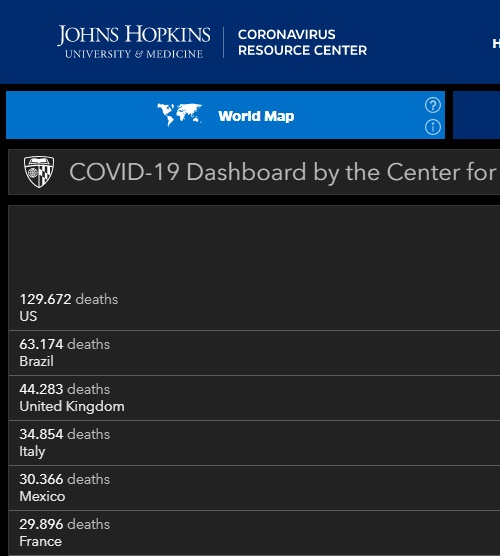The width and height of the screenshot is (500, 556).
Task: Click the partially visible header menu item
Action: tap(496, 44)
